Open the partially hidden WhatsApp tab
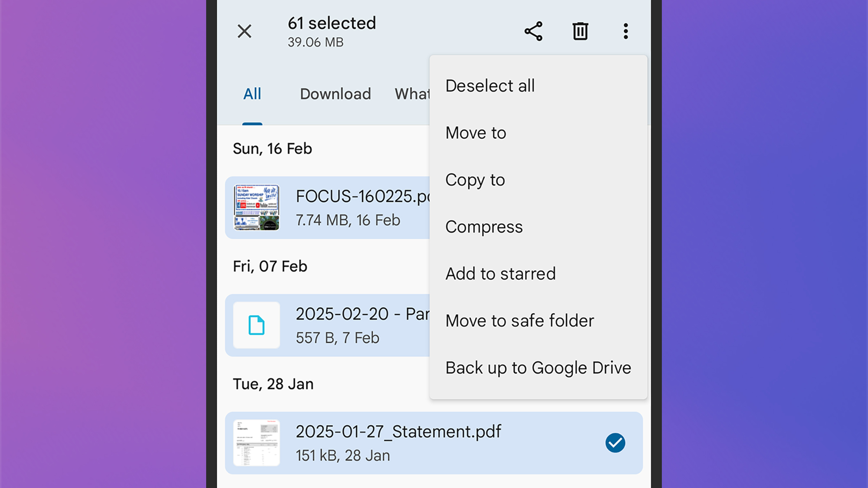 [x=411, y=94]
